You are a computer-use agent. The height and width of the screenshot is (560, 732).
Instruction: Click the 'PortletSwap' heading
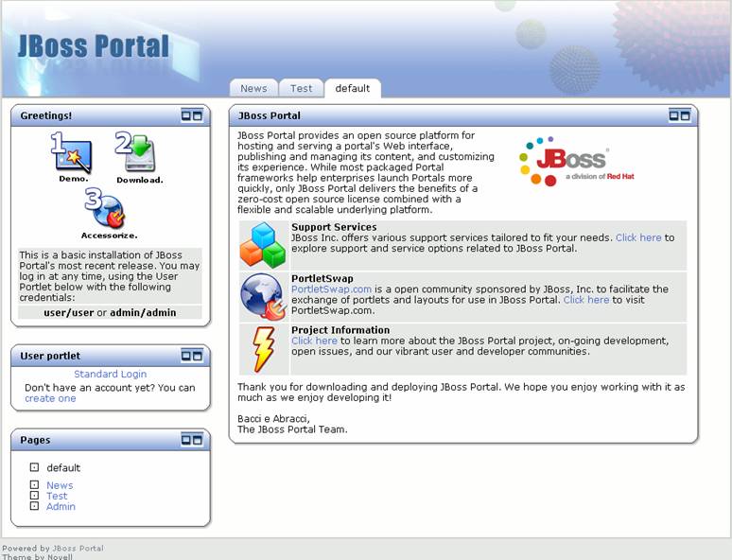(x=322, y=279)
